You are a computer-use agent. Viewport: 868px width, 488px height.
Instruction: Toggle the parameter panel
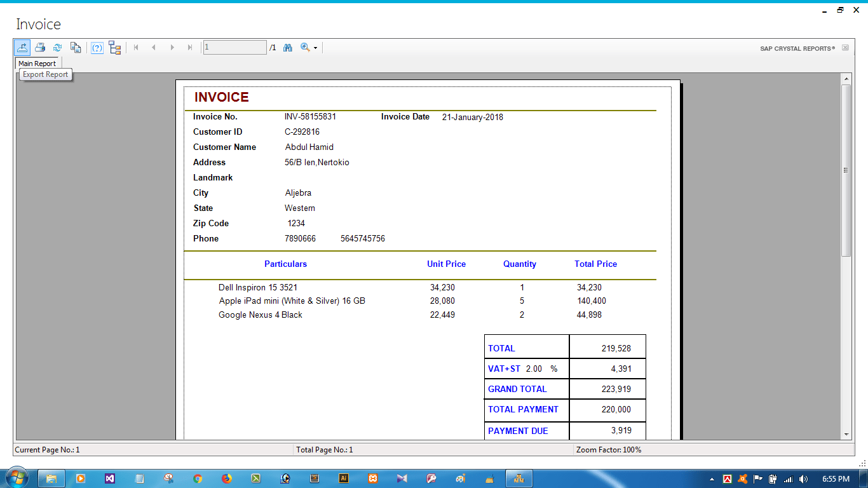click(97, 48)
